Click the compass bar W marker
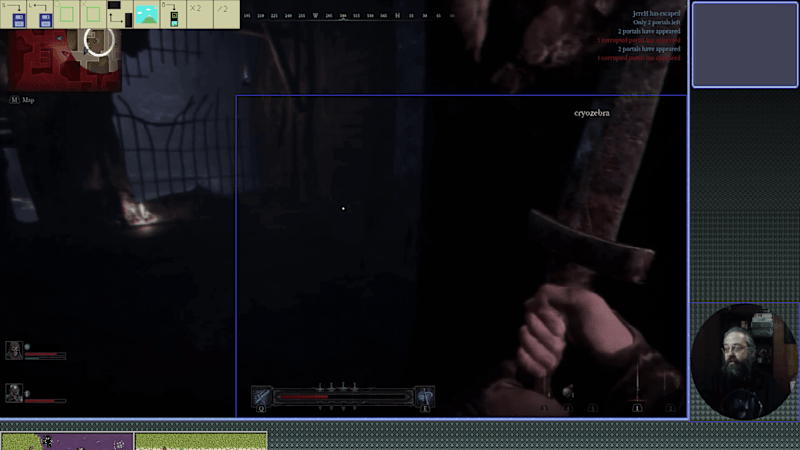 (315, 16)
